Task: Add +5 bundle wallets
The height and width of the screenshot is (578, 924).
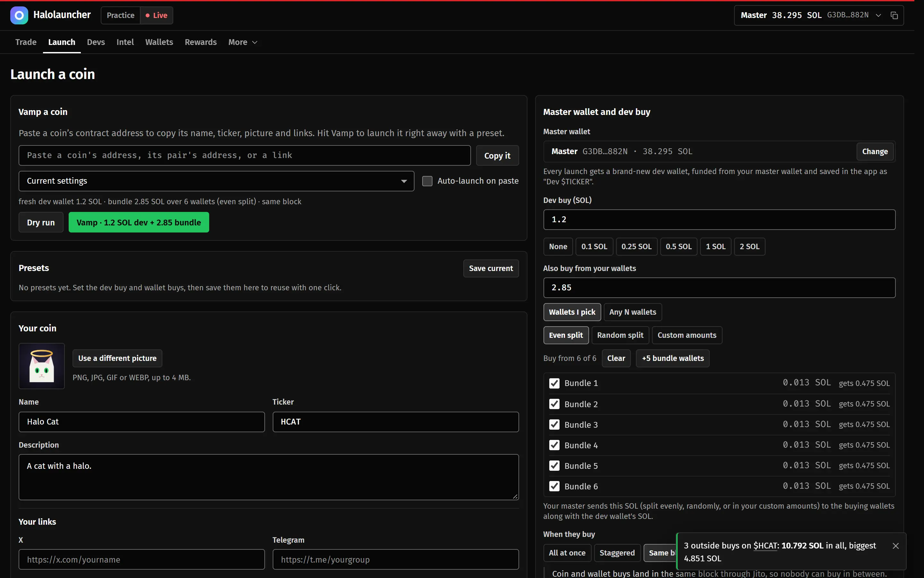Action: [672, 359]
